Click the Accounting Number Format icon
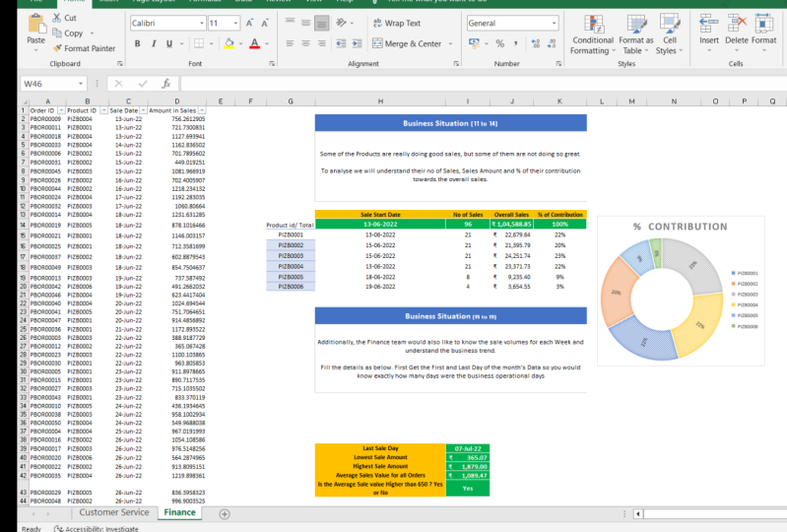Image resolution: width=787 pixels, height=532 pixels. [474, 43]
